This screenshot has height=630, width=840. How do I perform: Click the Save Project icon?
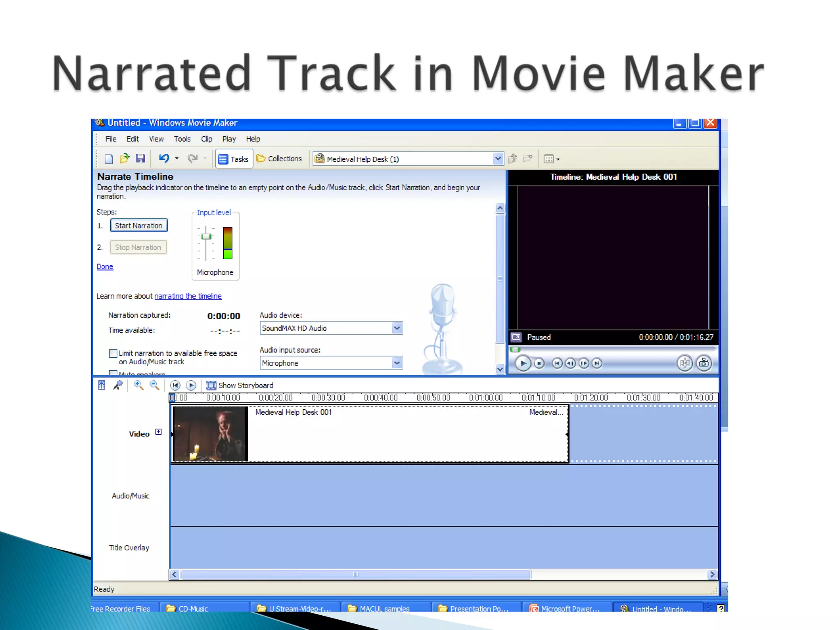coord(140,158)
